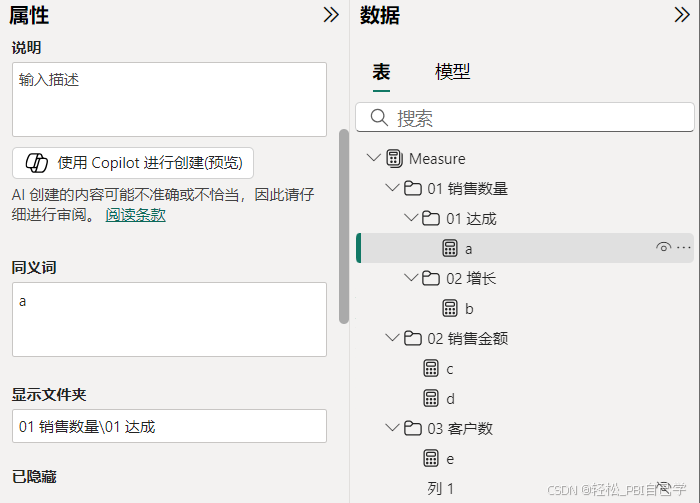Click the calculator icon of measure c

pos(431,369)
